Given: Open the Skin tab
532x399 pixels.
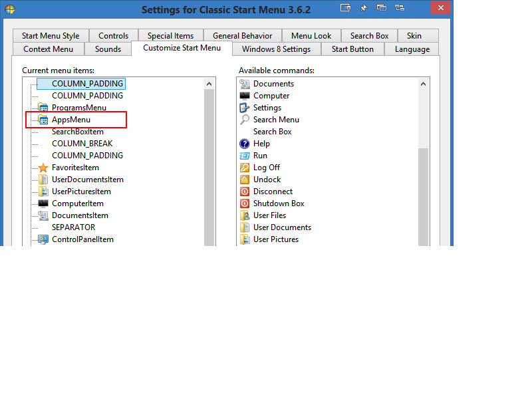Looking at the screenshot, I should [414, 36].
